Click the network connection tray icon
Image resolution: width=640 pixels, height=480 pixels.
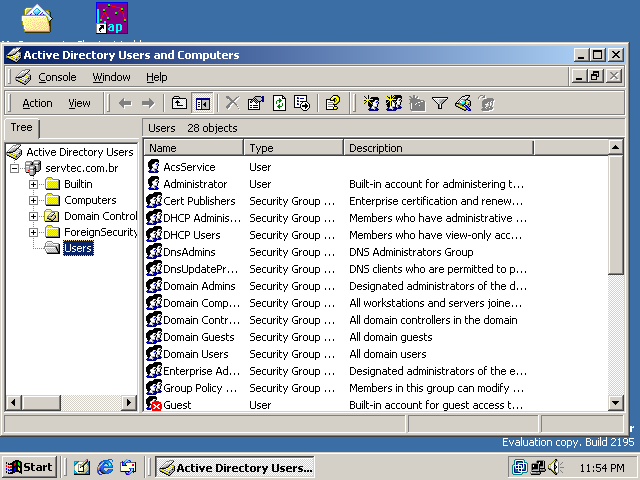point(538,467)
